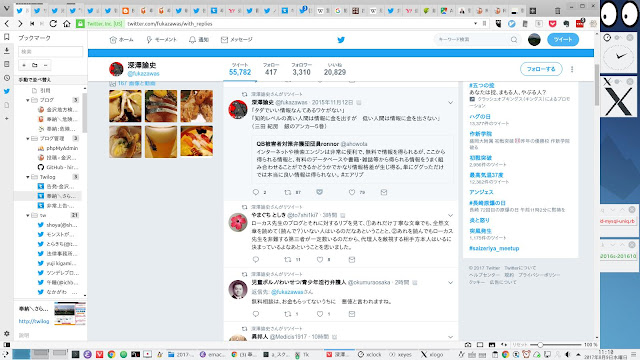Viewport: 640px width, 360px height.
Task: Click the red extension icon with badge 5
Action: pos(580,23)
